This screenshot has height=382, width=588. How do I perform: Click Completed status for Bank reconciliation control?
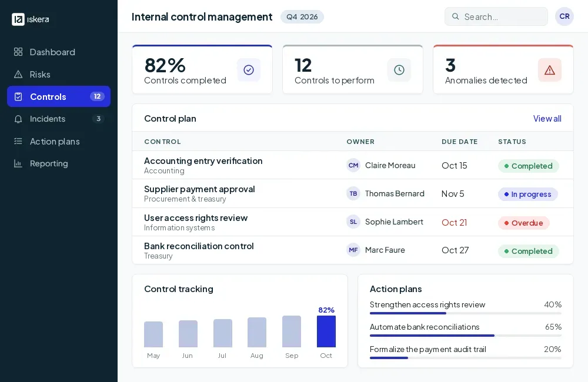[x=529, y=251]
